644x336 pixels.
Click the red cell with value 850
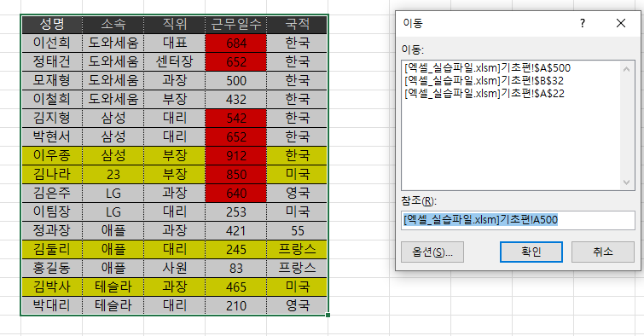(x=236, y=175)
